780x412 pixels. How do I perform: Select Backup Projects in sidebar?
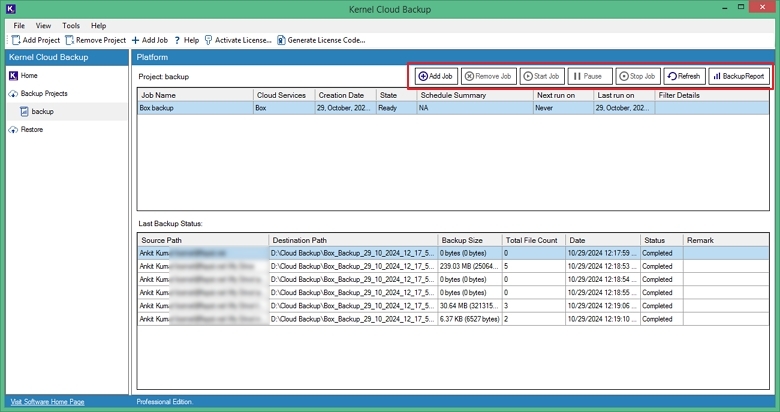point(38,94)
